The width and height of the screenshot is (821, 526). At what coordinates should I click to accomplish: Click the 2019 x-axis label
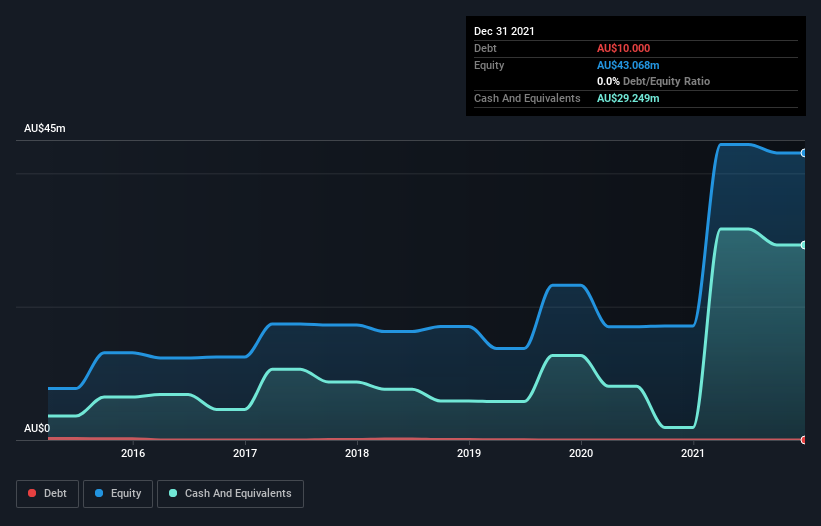[x=469, y=453]
